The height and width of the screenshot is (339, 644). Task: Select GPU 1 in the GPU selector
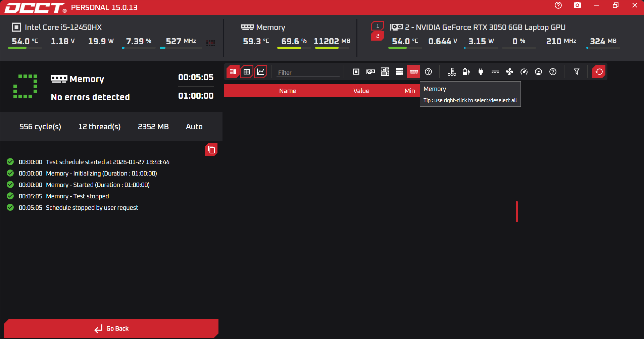(x=378, y=26)
